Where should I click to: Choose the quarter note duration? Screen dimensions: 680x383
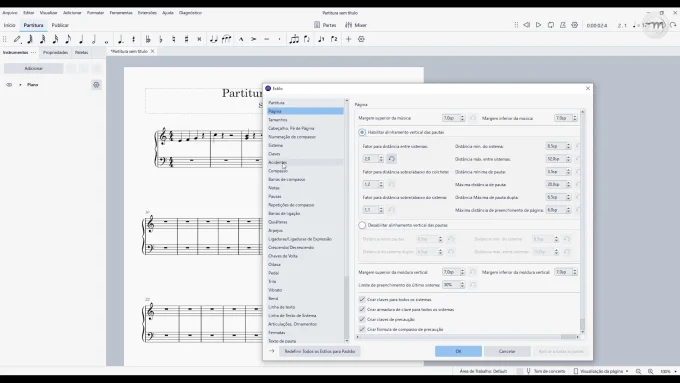tap(81, 39)
